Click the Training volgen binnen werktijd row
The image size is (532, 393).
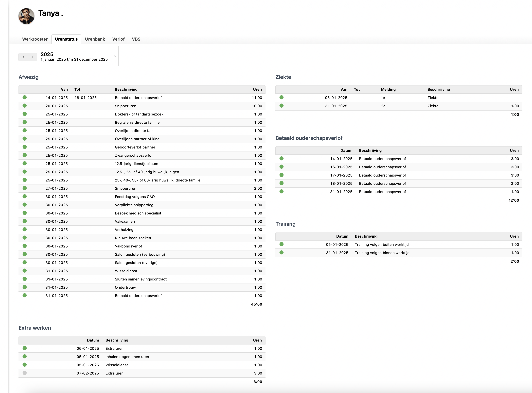coord(382,253)
